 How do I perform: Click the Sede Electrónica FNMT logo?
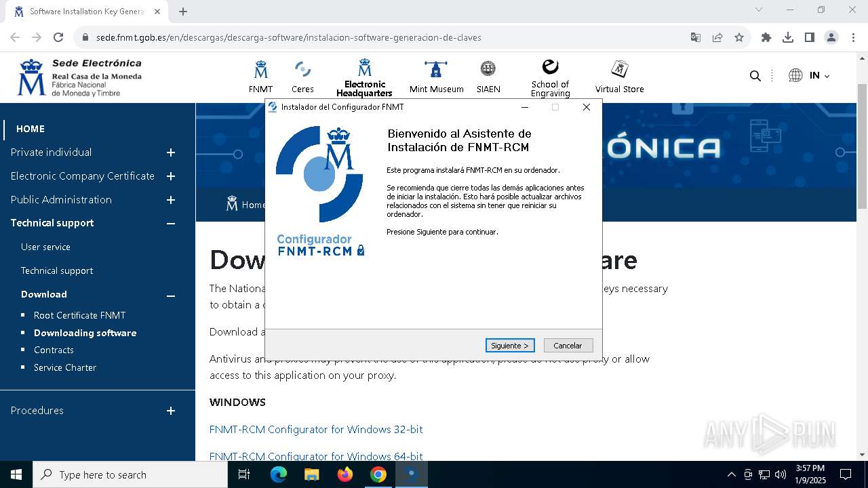(x=79, y=77)
